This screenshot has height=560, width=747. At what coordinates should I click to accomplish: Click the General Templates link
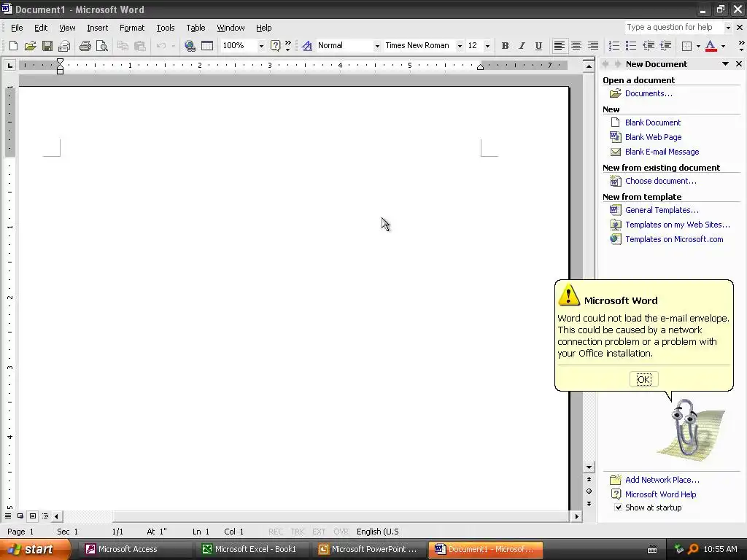point(662,210)
